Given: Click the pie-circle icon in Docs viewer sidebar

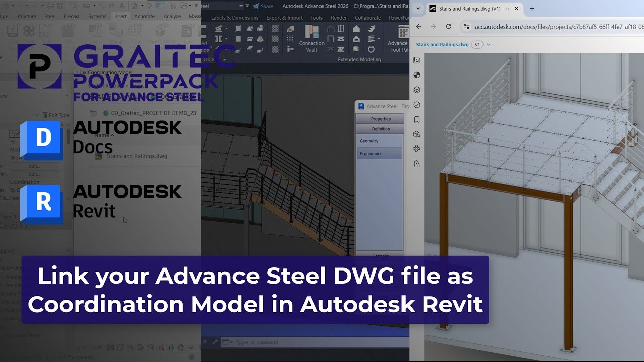Looking at the screenshot, I should coord(417,75).
